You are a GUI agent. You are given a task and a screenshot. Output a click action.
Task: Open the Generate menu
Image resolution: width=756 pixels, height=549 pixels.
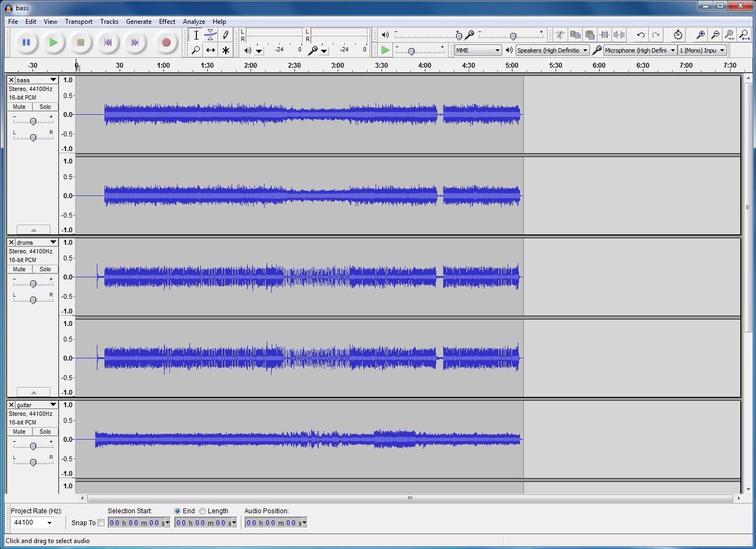click(x=139, y=22)
